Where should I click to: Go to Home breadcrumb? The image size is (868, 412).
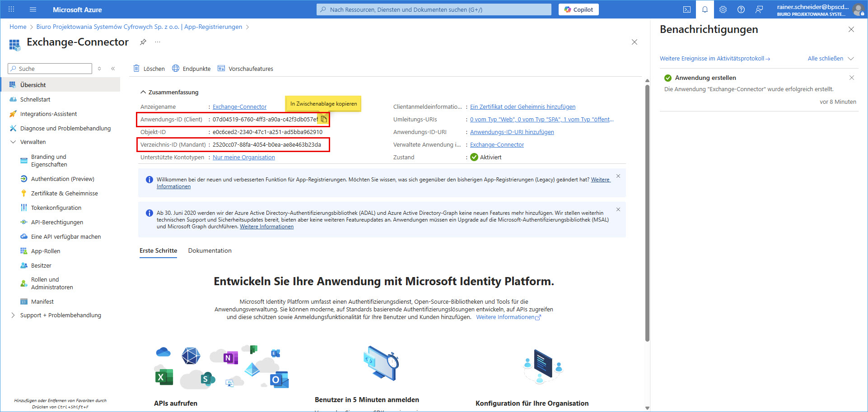(18, 27)
